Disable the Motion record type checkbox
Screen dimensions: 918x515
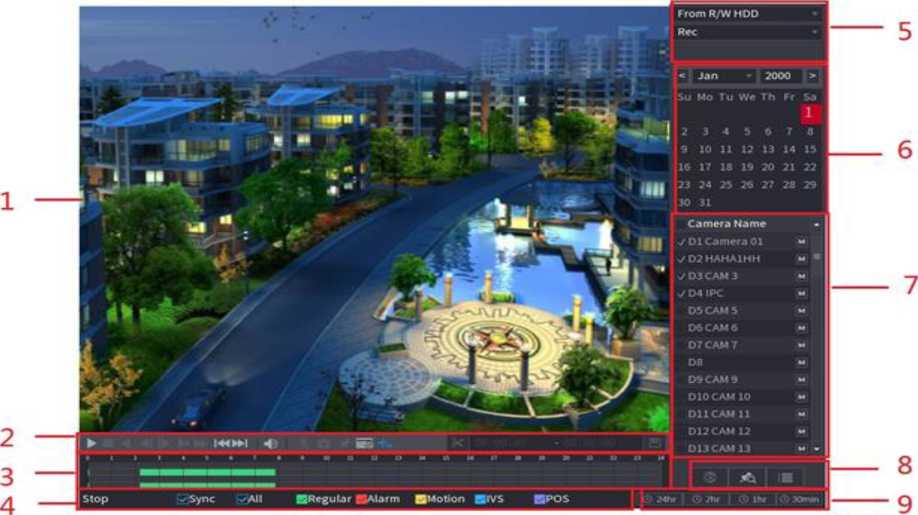[x=421, y=499]
